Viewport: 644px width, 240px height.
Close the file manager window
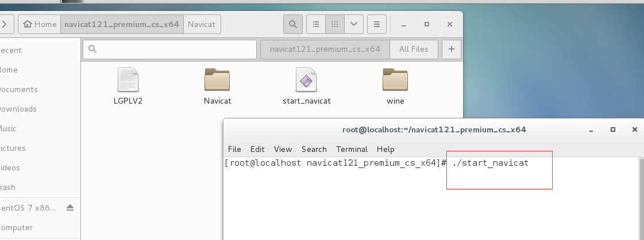click(x=450, y=24)
